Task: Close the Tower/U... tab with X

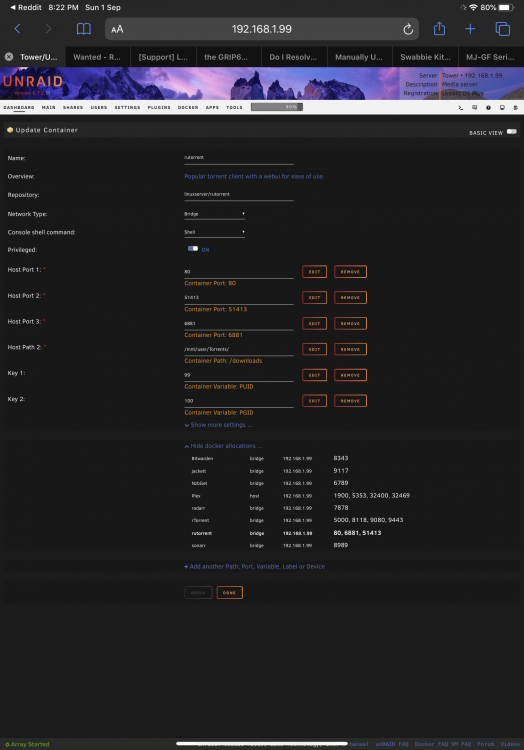Action: [x=9, y=56]
